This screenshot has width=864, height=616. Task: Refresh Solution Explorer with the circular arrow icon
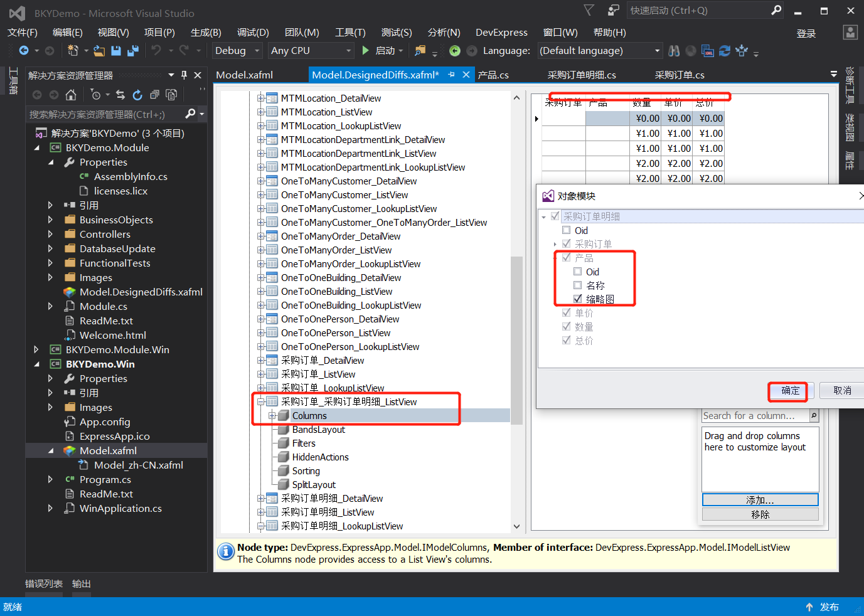click(137, 95)
